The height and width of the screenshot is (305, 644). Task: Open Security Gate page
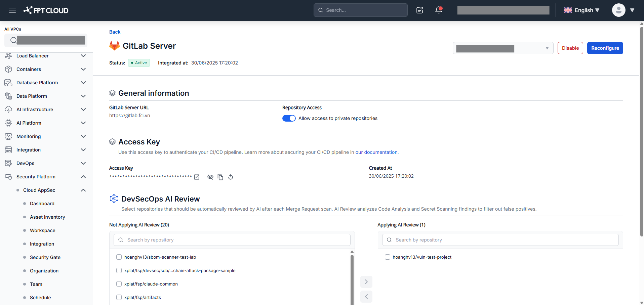click(x=45, y=257)
